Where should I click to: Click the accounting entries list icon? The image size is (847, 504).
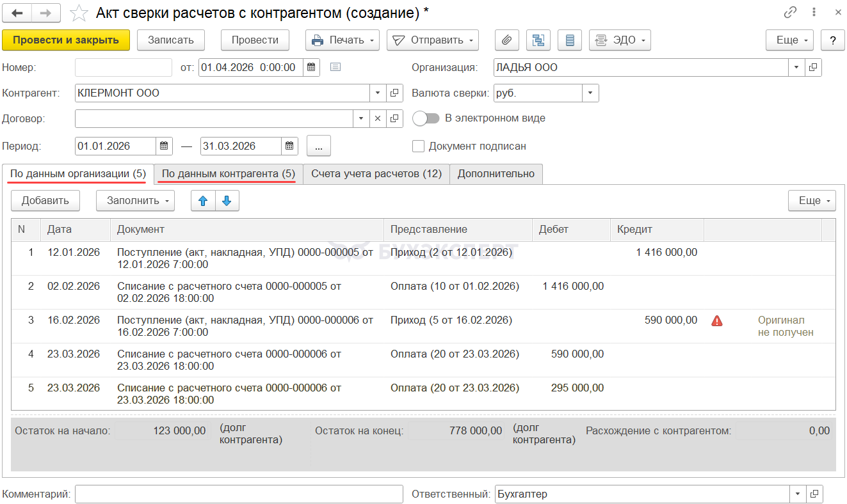pos(570,40)
